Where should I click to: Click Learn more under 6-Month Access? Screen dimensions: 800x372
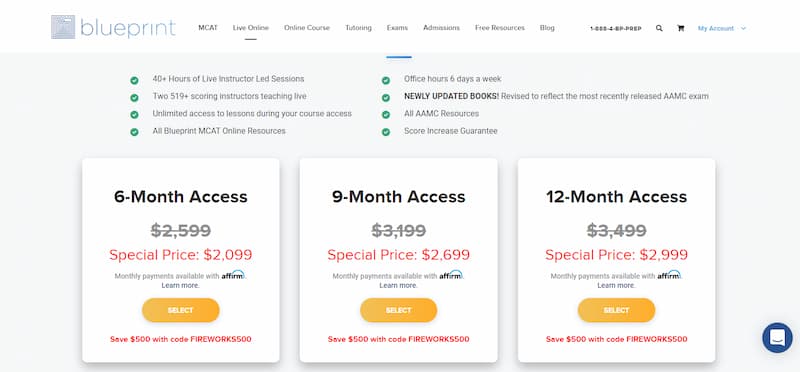click(181, 285)
